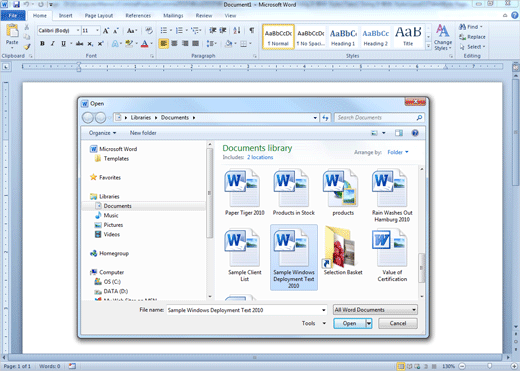Click the Text Highlight Color swatch

click(x=129, y=44)
